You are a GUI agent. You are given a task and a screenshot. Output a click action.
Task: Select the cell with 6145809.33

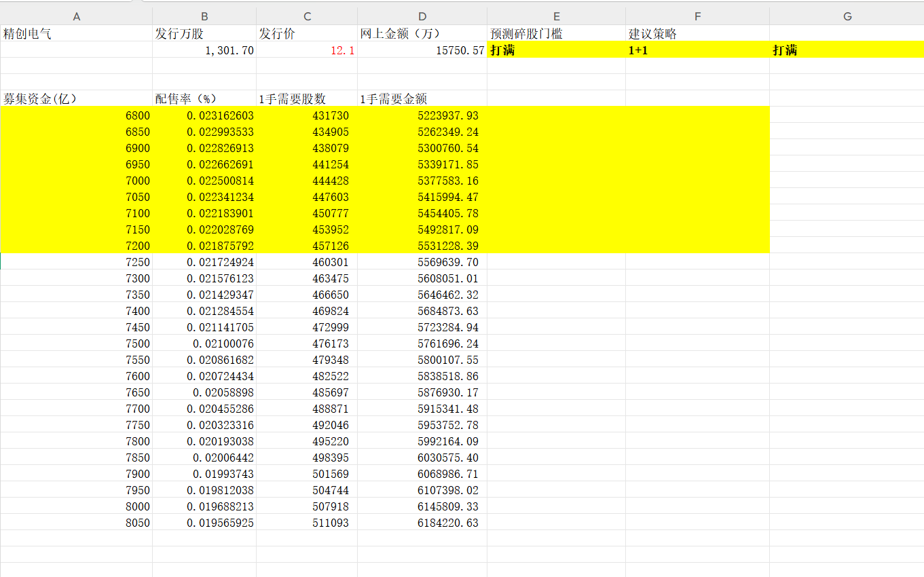coord(422,506)
